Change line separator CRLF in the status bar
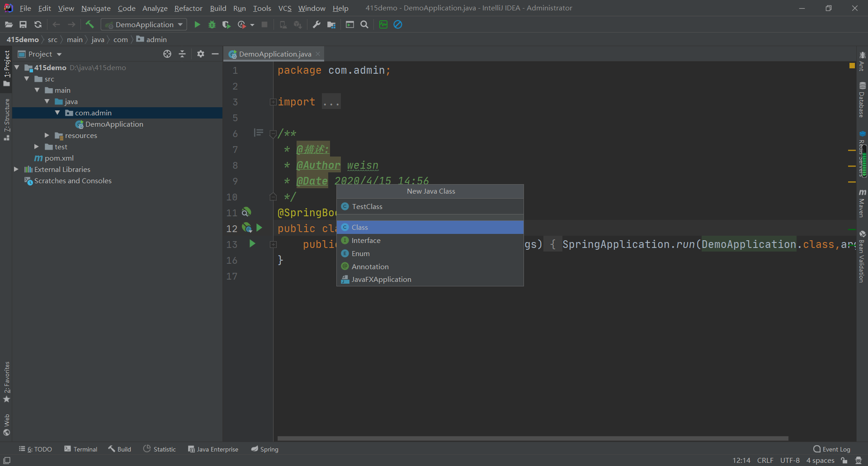The width and height of the screenshot is (868, 466). (x=765, y=460)
